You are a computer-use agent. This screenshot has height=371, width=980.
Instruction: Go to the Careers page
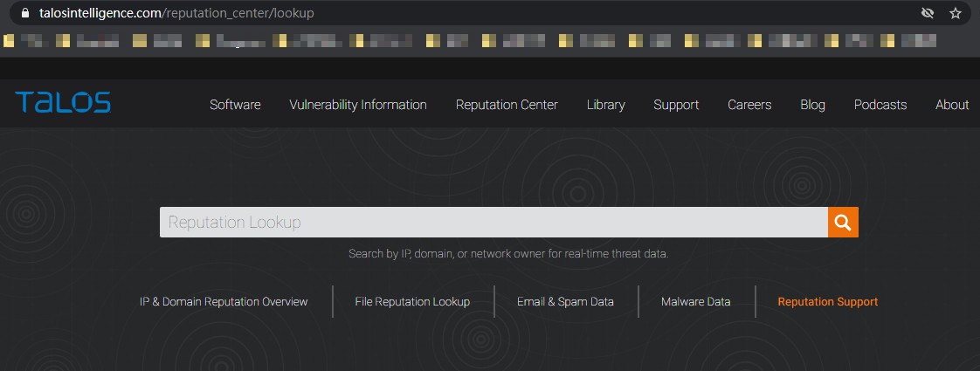click(x=749, y=105)
